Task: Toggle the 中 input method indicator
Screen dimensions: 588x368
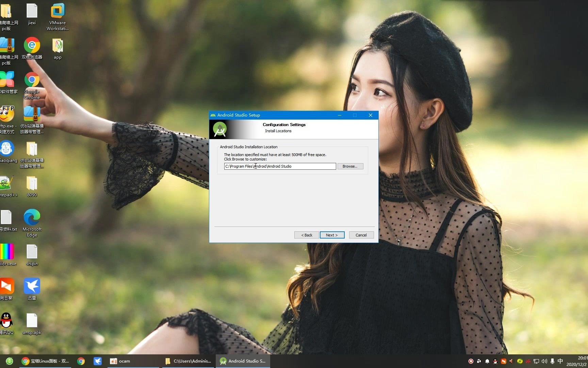Action: click(x=560, y=361)
